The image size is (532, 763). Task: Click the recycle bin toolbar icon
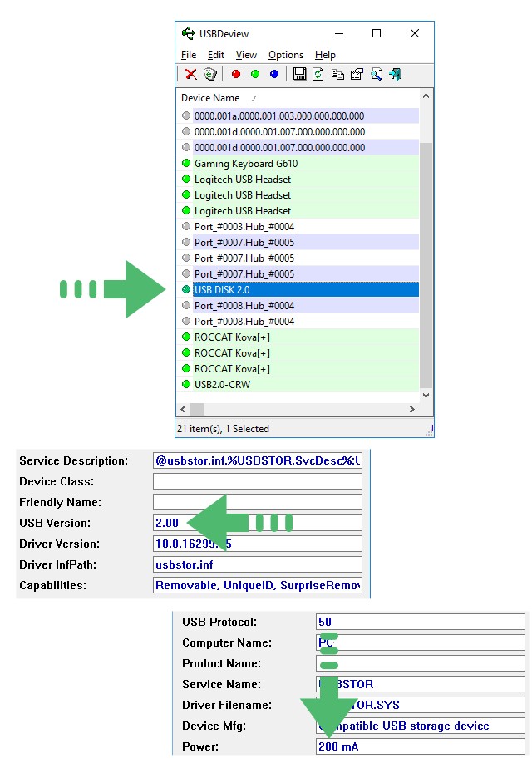pos(209,74)
